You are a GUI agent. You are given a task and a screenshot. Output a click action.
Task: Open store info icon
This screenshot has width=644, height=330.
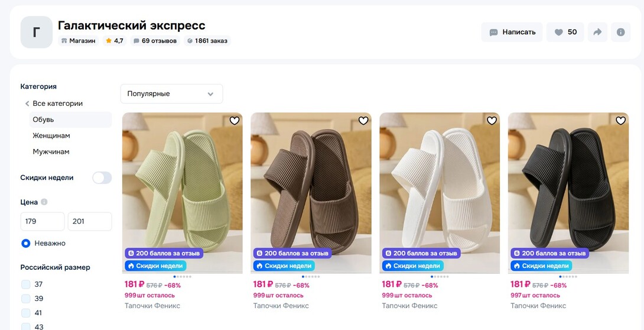[620, 32]
